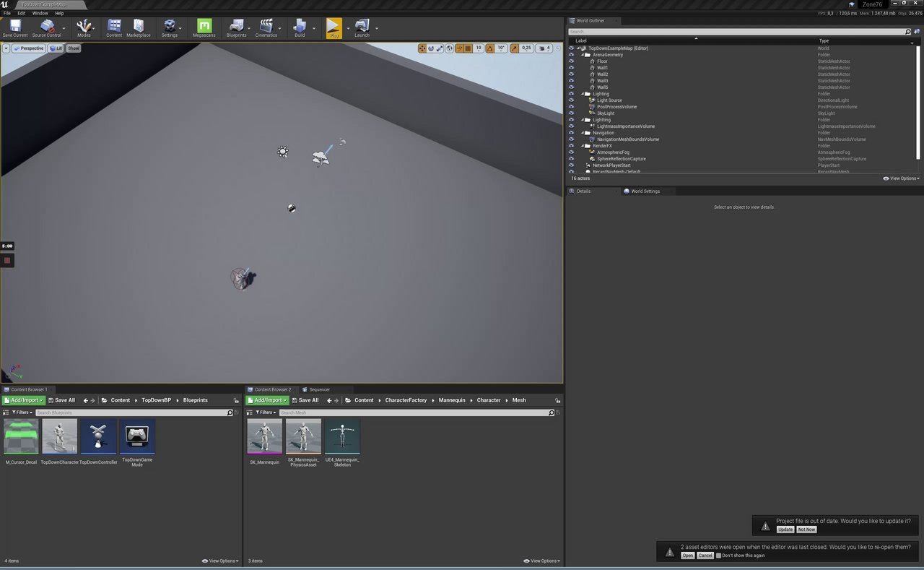Screen dimensions: 924x570
Task: Click the Not Now button
Action: click(806, 530)
